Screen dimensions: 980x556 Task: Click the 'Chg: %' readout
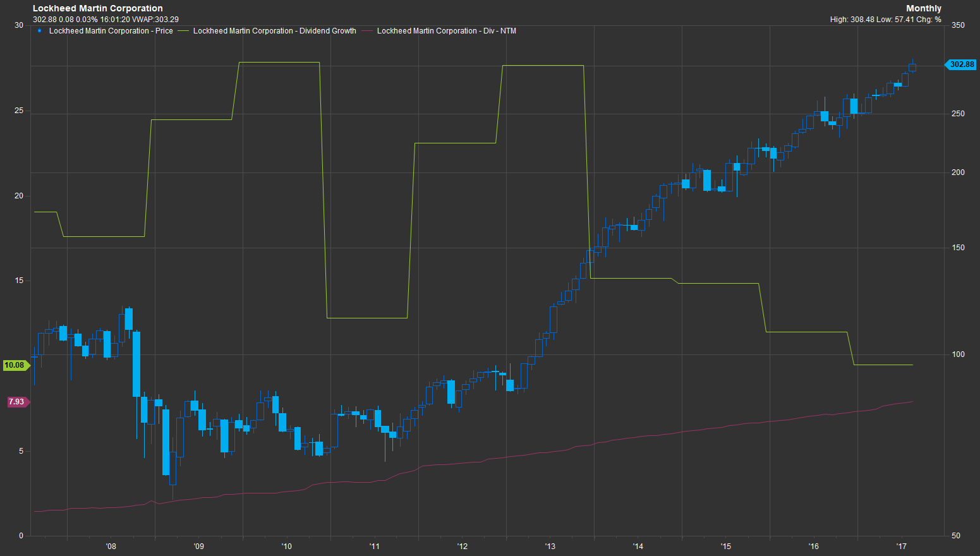(x=929, y=20)
